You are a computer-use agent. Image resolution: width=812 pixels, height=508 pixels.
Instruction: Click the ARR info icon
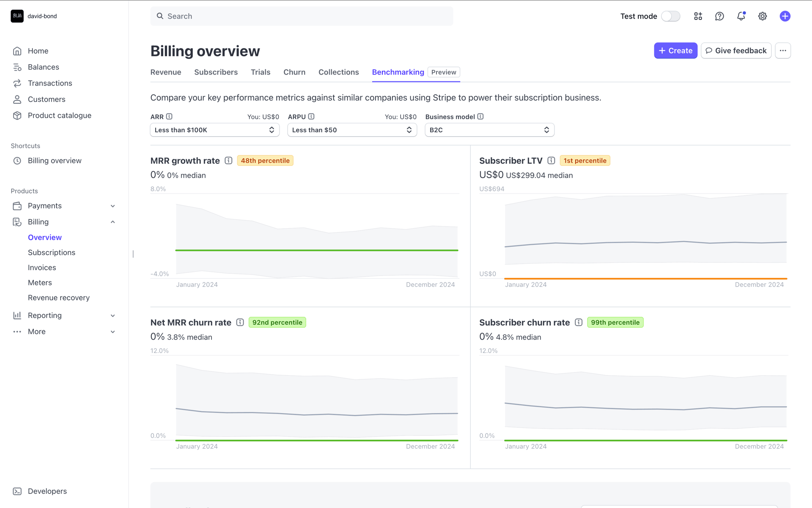tap(169, 116)
